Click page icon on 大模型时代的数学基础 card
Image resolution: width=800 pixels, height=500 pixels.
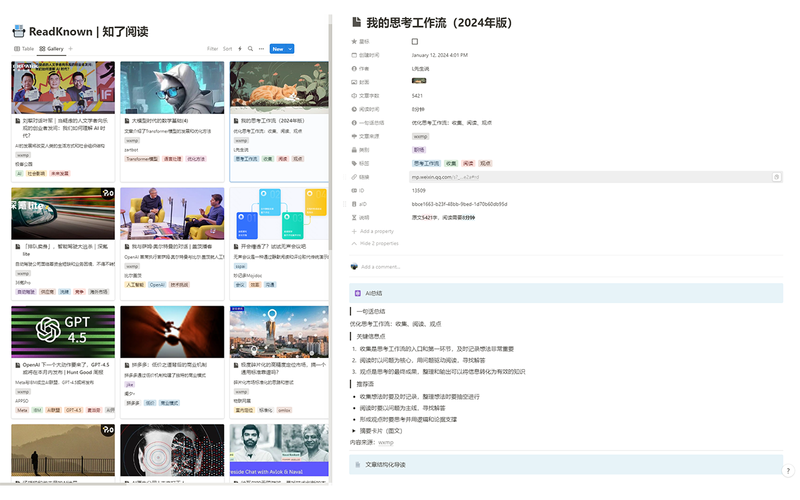point(127,121)
